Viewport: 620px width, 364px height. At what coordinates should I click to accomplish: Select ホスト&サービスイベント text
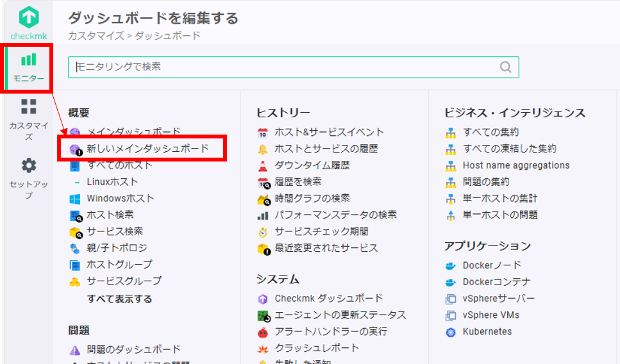click(x=330, y=132)
